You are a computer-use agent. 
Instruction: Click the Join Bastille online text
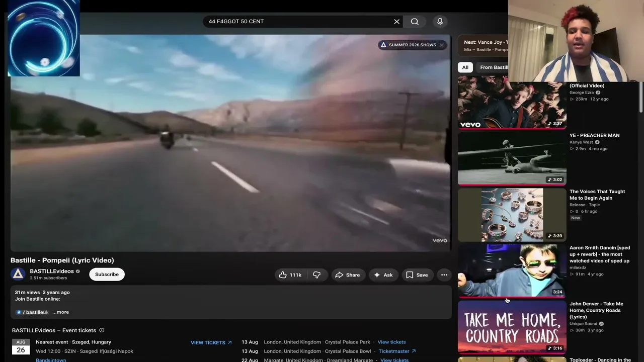(37, 299)
